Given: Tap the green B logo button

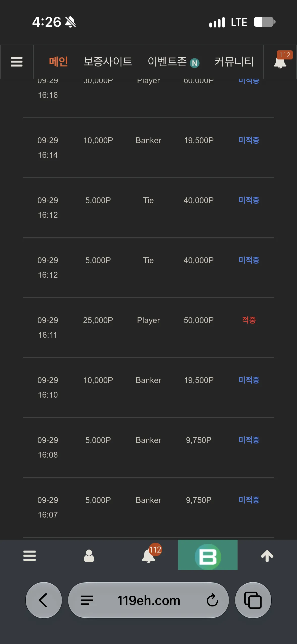Looking at the screenshot, I should click(208, 555).
